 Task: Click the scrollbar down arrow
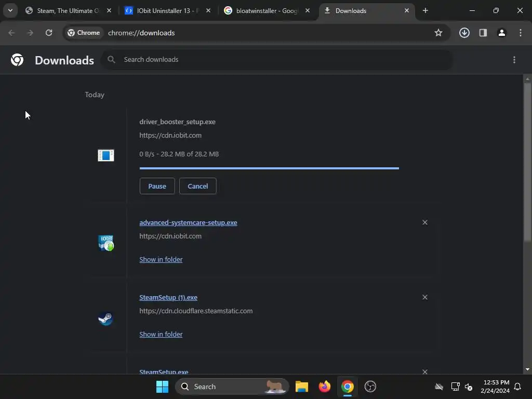[x=527, y=369]
